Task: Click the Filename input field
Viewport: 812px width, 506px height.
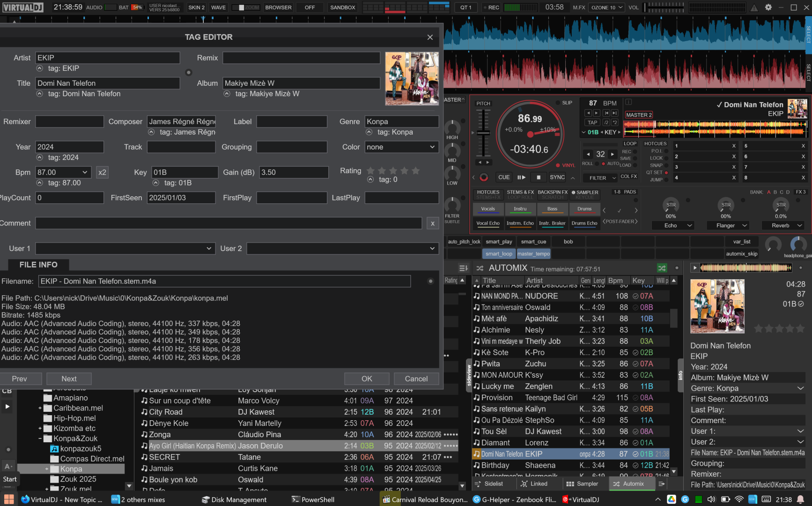Action: 224,281
